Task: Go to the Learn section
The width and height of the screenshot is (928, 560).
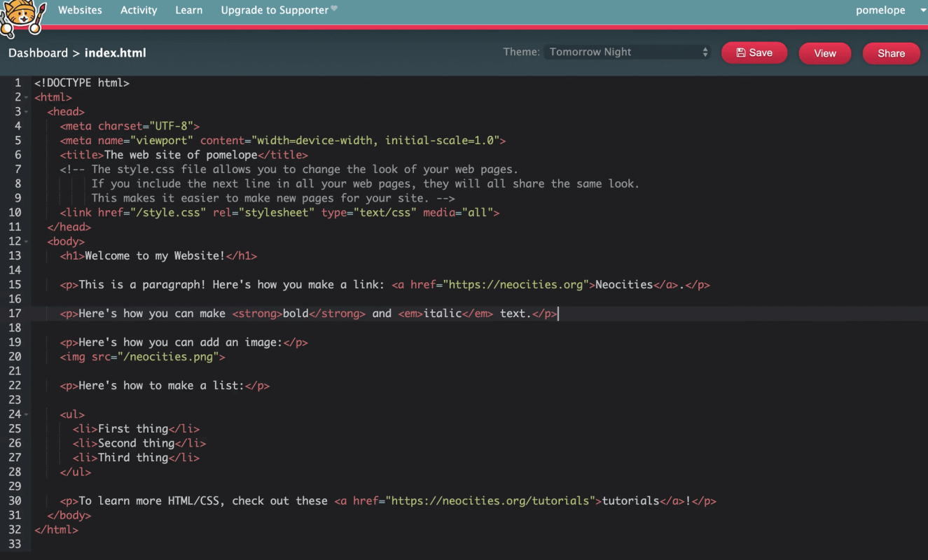Action: tap(189, 10)
